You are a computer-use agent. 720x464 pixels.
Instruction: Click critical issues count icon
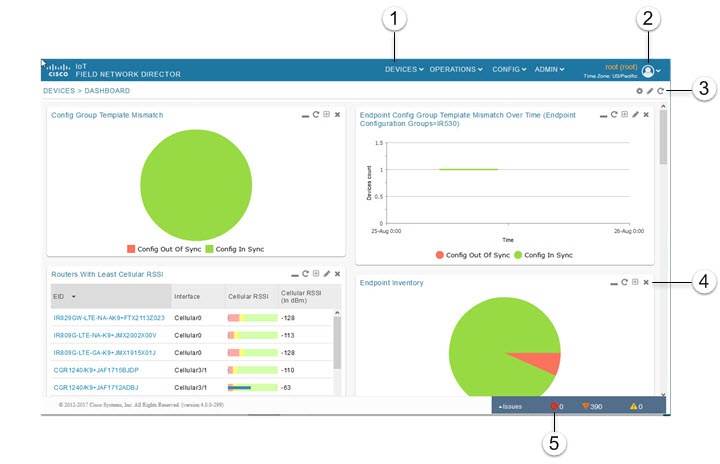[x=554, y=406]
